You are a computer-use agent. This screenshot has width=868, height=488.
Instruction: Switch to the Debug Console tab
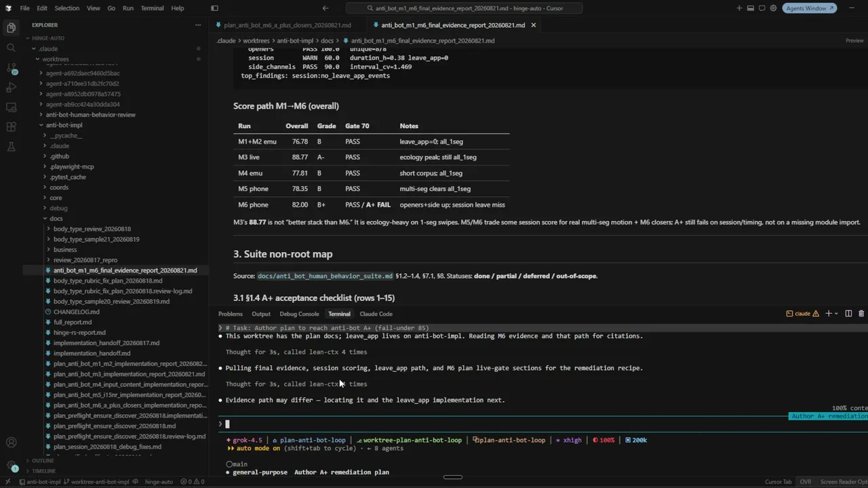[x=299, y=314]
